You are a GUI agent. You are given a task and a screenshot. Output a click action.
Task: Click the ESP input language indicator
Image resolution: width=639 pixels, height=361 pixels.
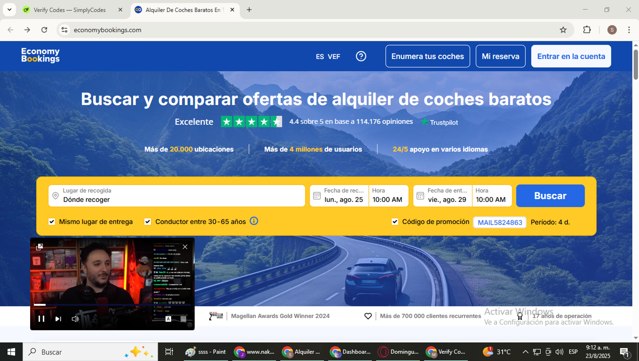point(573,352)
